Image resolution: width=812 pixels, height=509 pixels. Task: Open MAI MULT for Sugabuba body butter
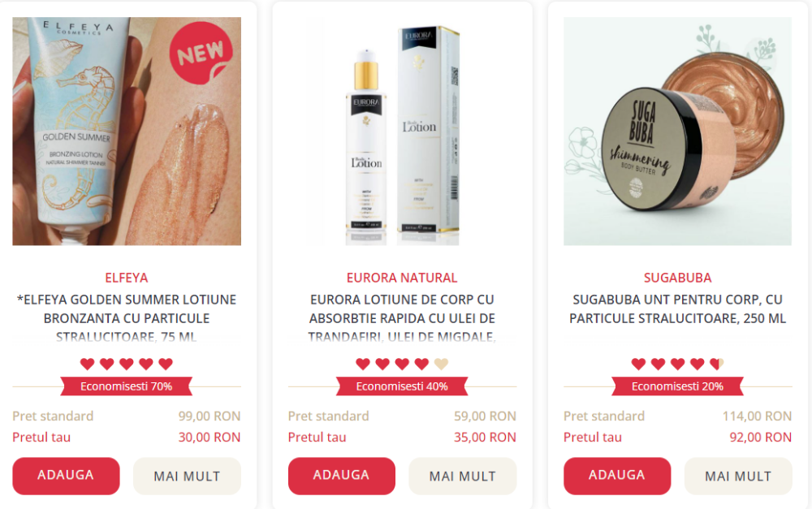[738, 476]
